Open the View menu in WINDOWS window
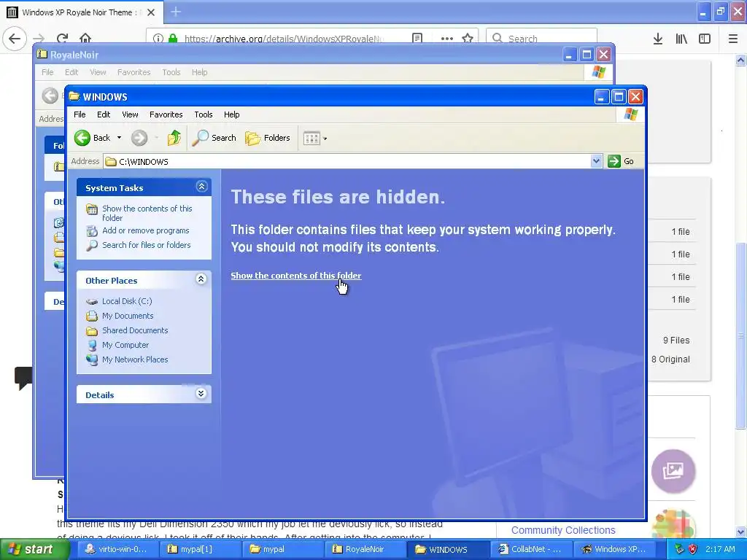This screenshot has height=560, width=747. [x=130, y=114]
